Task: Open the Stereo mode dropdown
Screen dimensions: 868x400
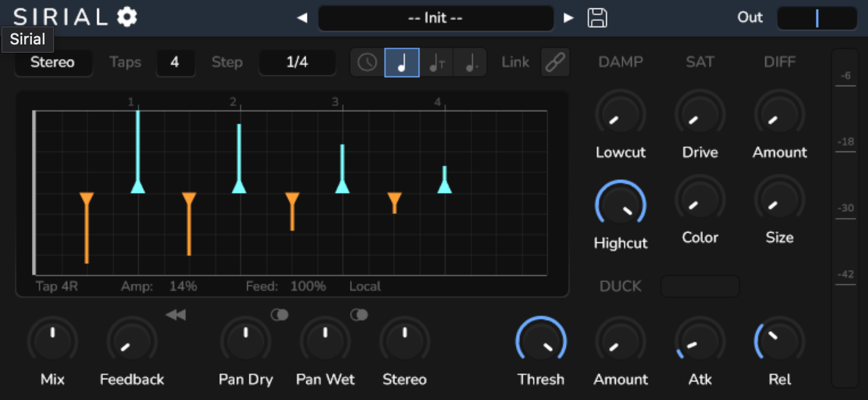Action: 53,62
